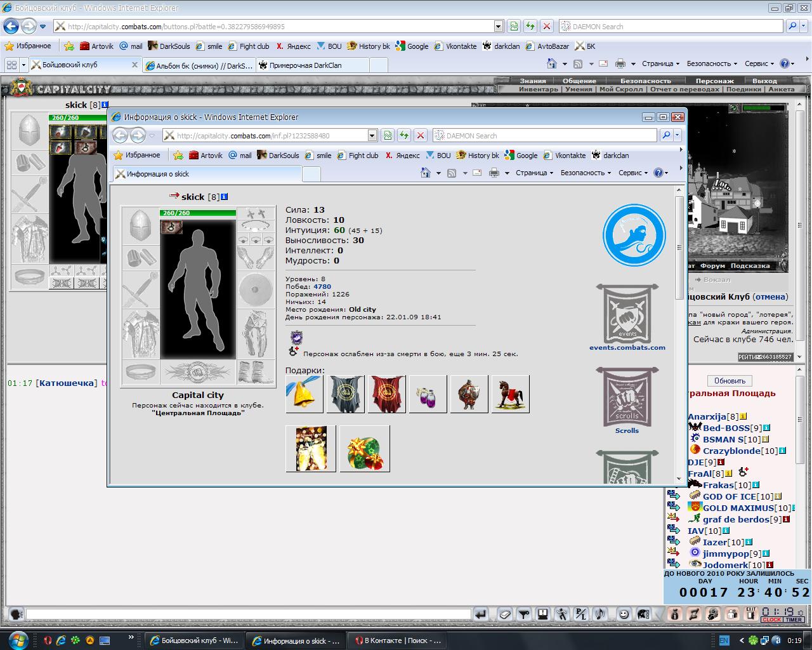Click the GOLD MAXIMUS player name

pos(738,508)
